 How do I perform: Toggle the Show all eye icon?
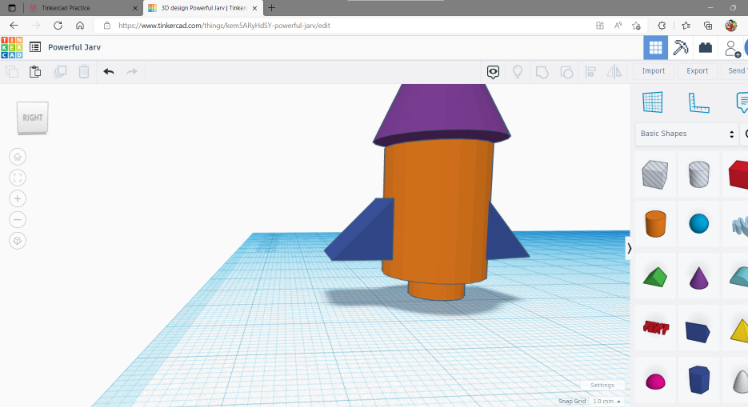pyautogui.click(x=493, y=72)
